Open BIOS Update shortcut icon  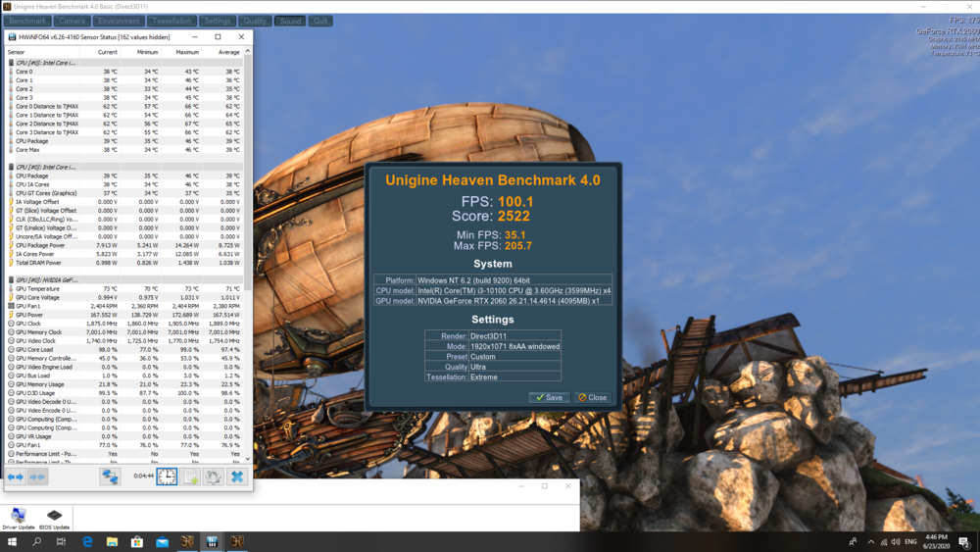click(54, 518)
